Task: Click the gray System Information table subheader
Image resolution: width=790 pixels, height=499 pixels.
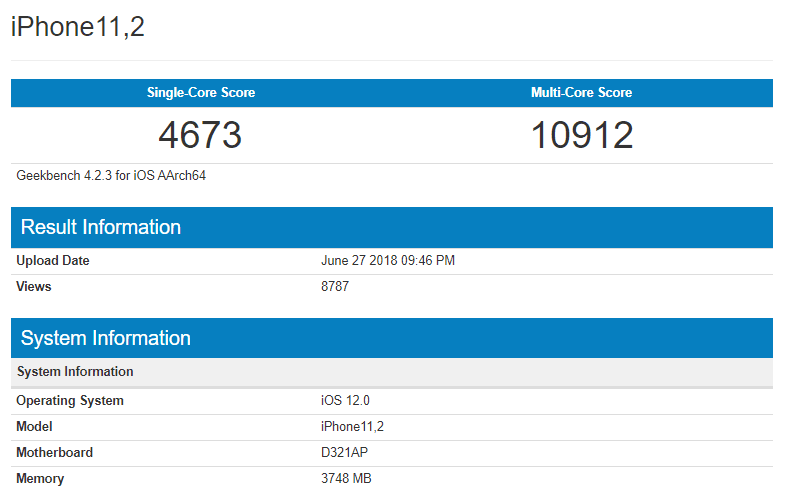Action: (75, 372)
